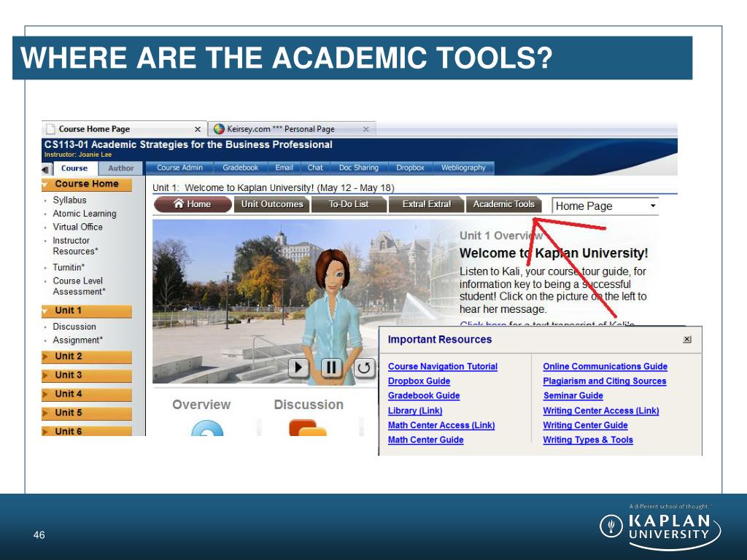Open Dropbox Guide link

(419, 381)
